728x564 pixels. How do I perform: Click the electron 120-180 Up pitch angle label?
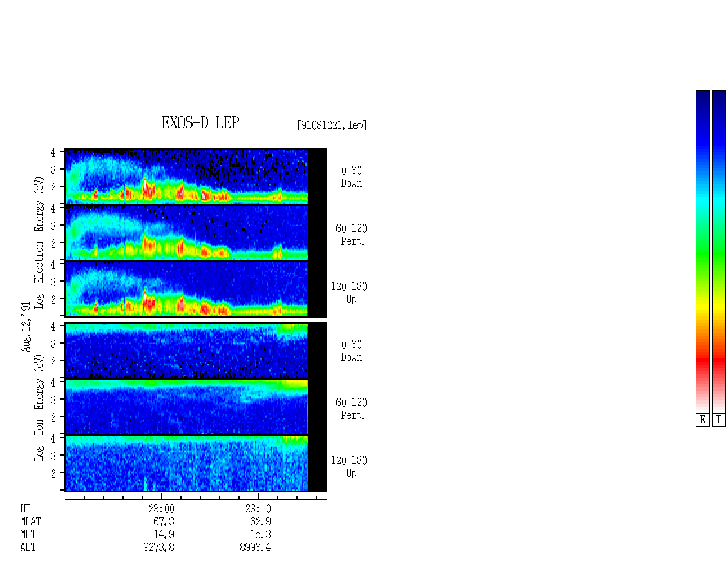tap(349, 293)
